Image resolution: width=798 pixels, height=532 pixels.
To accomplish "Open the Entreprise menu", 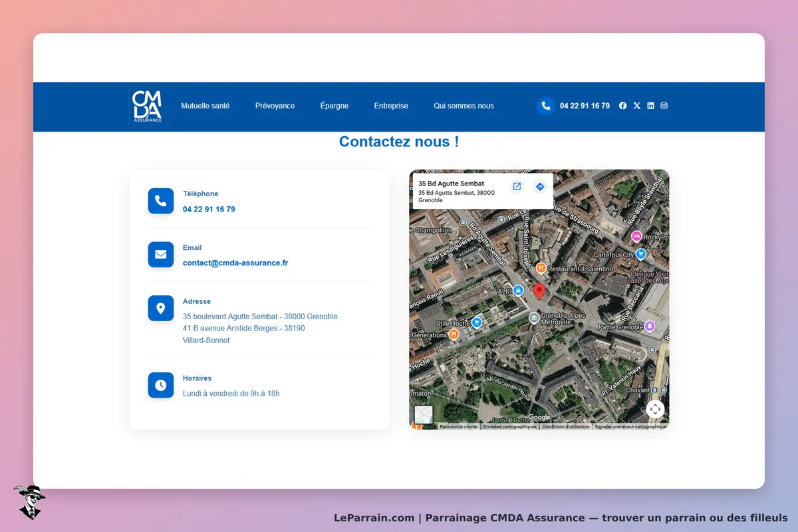I will (x=391, y=106).
